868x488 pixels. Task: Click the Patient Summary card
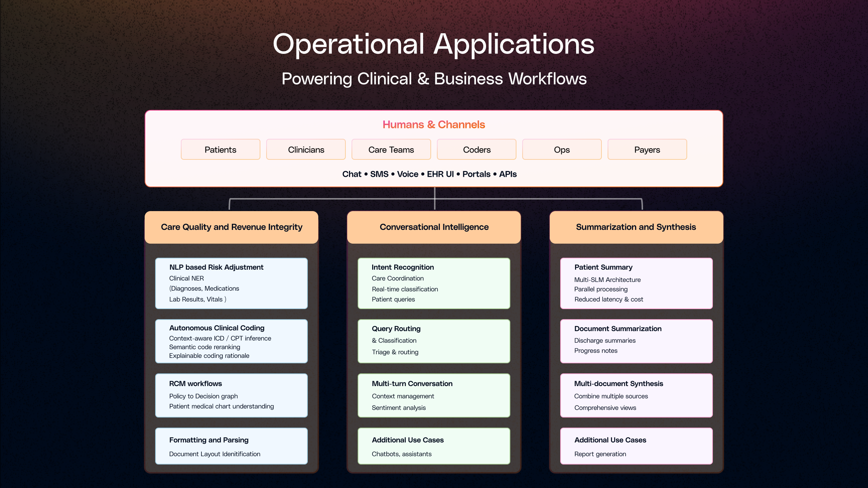[x=636, y=283]
